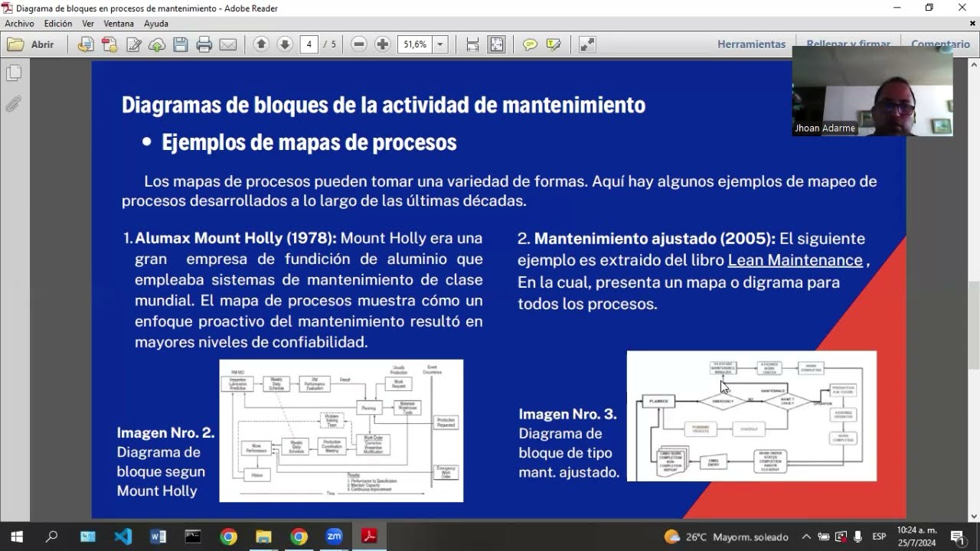Open Word from the taskbar
The height and width of the screenshot is (551, 980).
coord(158,536)
